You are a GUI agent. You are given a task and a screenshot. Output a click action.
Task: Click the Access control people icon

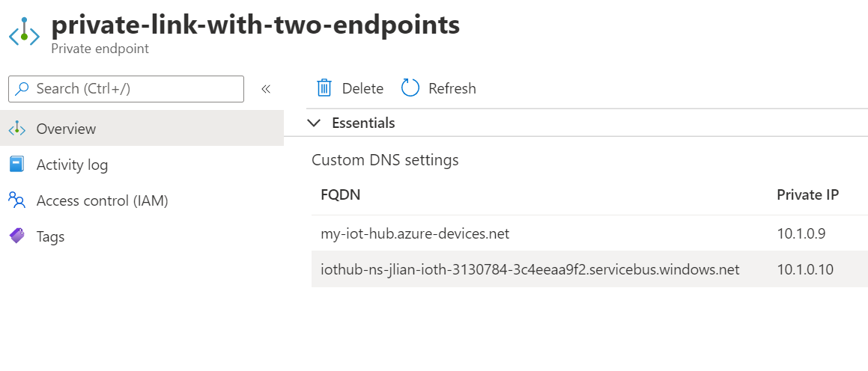click(x=16, y=200)
